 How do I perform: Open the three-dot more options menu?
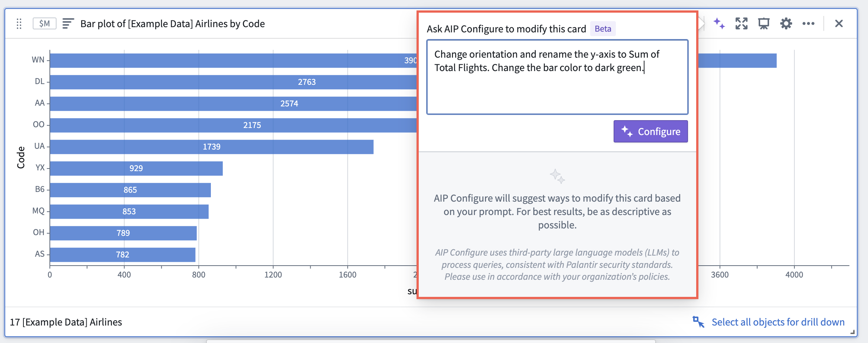coord(808,23)
